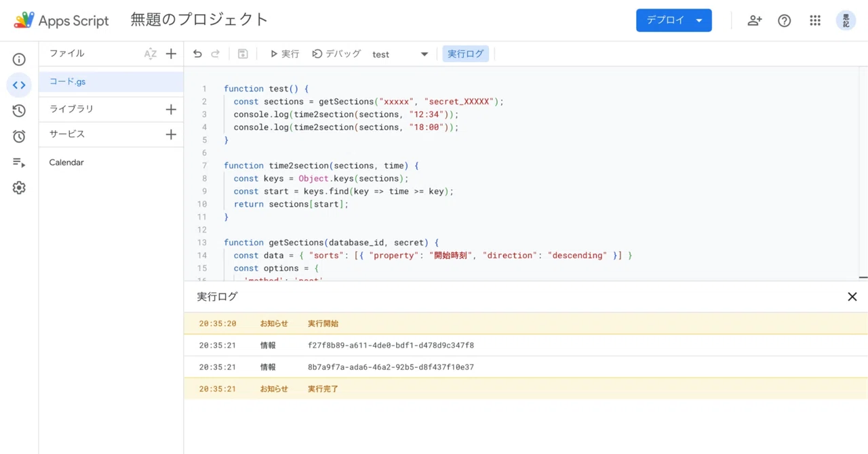The width and height of the screenshot is (868, 454).
Task: Add a library with plus icon
Action: click(171, 109)
